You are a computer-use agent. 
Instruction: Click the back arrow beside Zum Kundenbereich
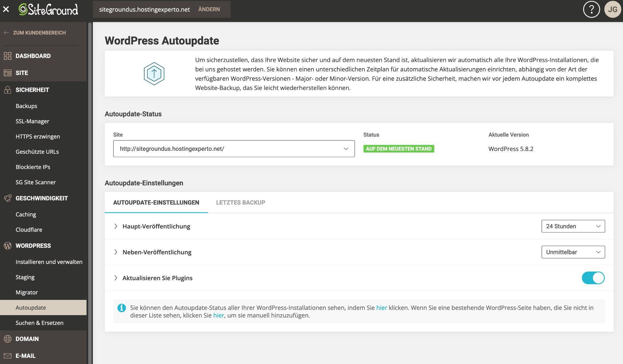pos(6,33)
